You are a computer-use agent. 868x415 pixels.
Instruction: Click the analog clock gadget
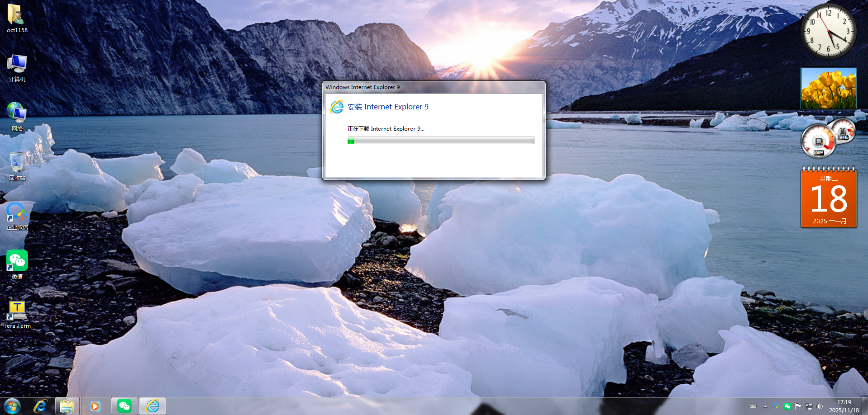(828, 31)
